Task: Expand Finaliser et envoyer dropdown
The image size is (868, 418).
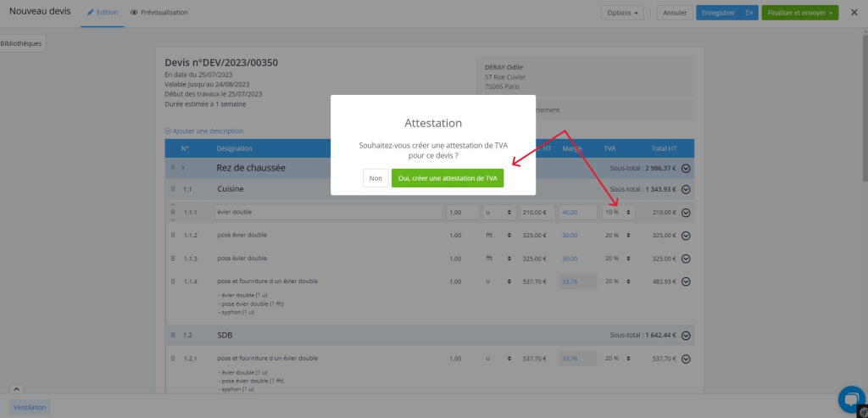Action: click(832, 13)
